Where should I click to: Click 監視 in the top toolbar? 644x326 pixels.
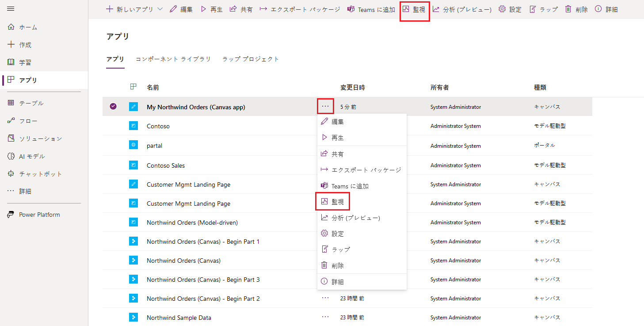415,9
